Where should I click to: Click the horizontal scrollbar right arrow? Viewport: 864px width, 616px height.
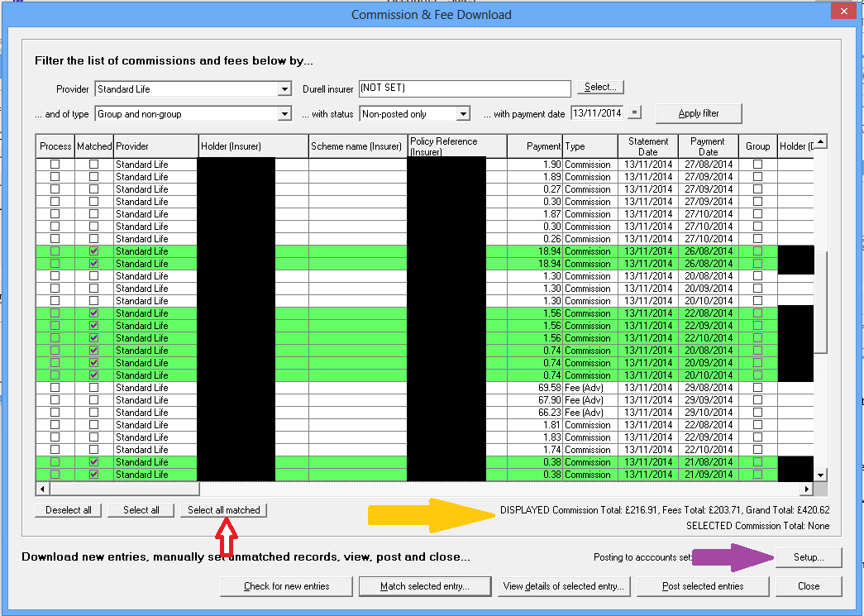806,489
